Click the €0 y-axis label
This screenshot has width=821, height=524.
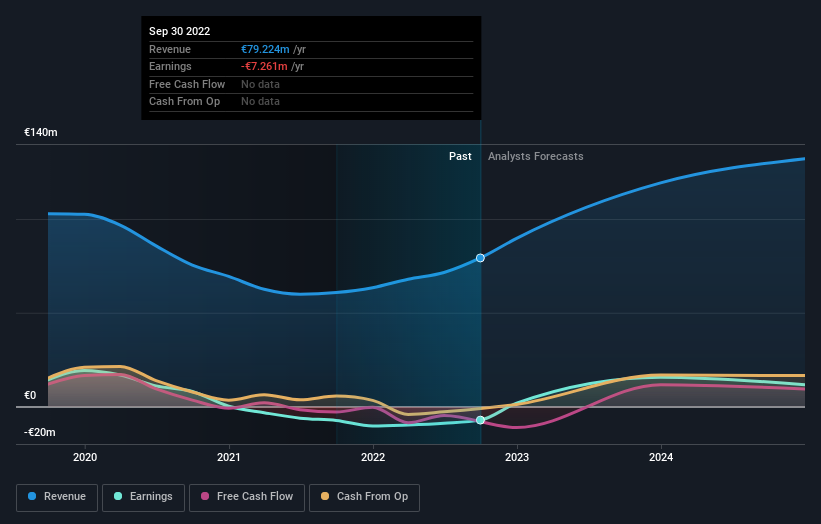[x=30, y=396]
